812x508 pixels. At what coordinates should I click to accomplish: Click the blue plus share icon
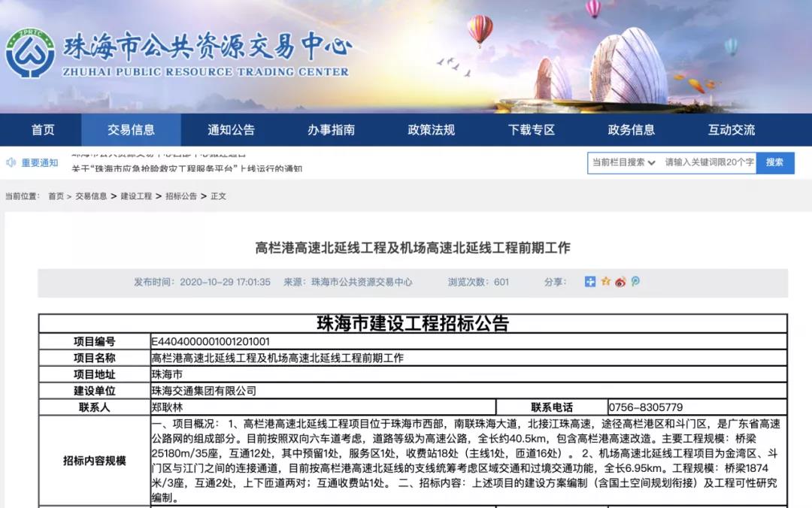[x=590, y=282]
